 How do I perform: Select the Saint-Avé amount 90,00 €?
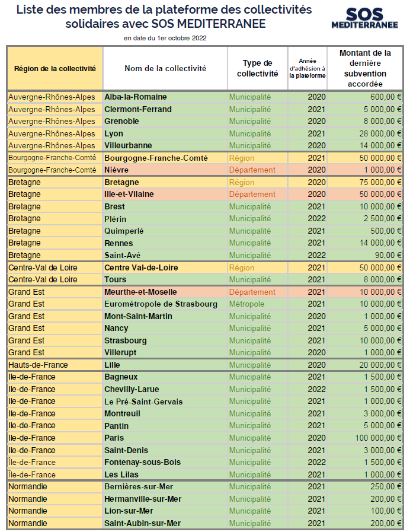[x=388, y=255]
